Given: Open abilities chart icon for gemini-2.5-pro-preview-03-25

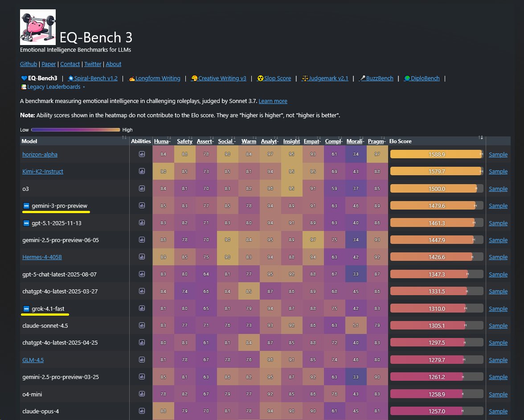Looking at the screenshot, I should click(x=142, y=376).
